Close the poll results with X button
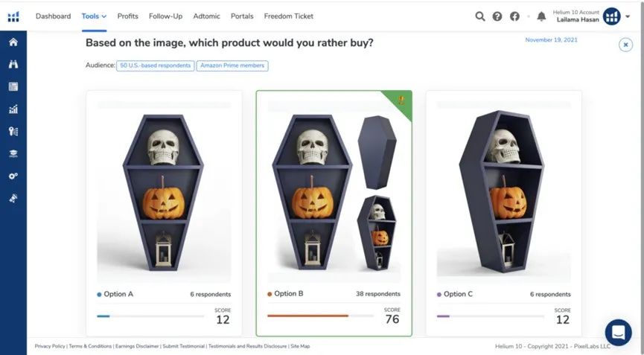This screenshot has height=355, width=644. [625, 45]
